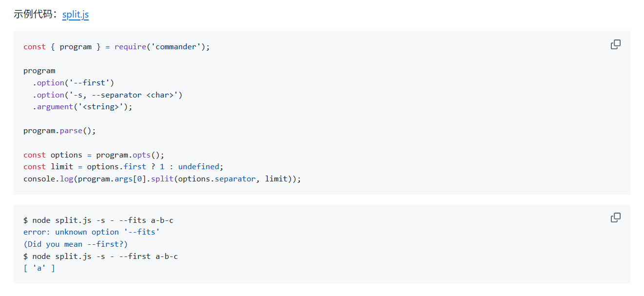The width and height of the screenshot is (644, 296).
Task: Open the split.js example link
Action: [76, 15]
